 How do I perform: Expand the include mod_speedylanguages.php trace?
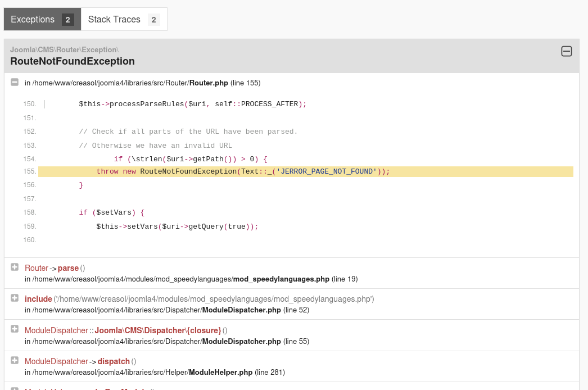tap(15, 298)
